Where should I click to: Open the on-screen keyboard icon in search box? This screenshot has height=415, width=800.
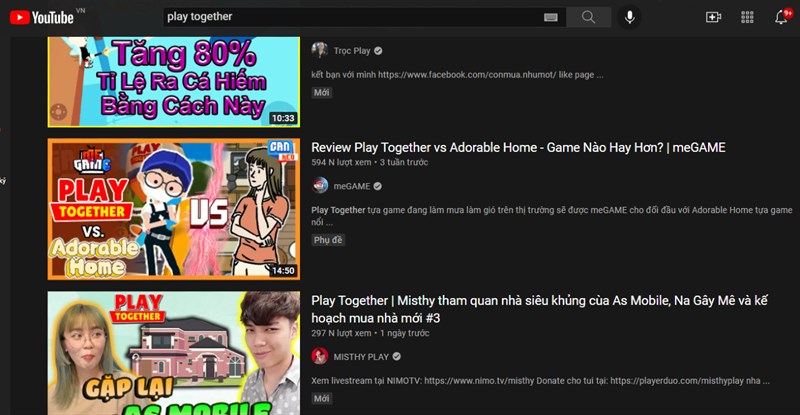[x=551, y=17]
